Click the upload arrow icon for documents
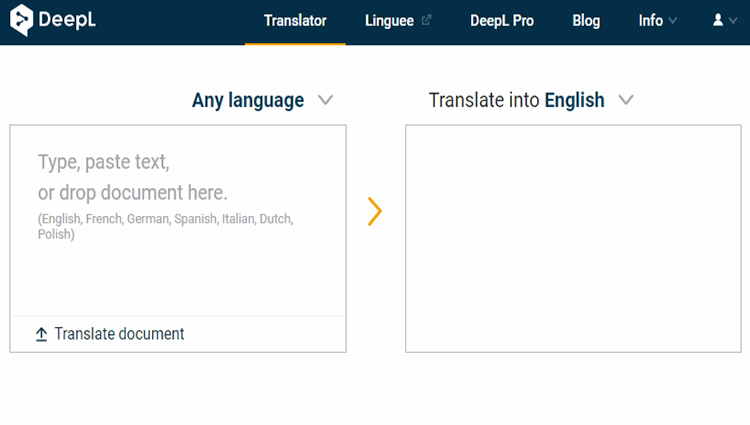Viewport: 750px width, 425px height. click(x=42, y=334)
